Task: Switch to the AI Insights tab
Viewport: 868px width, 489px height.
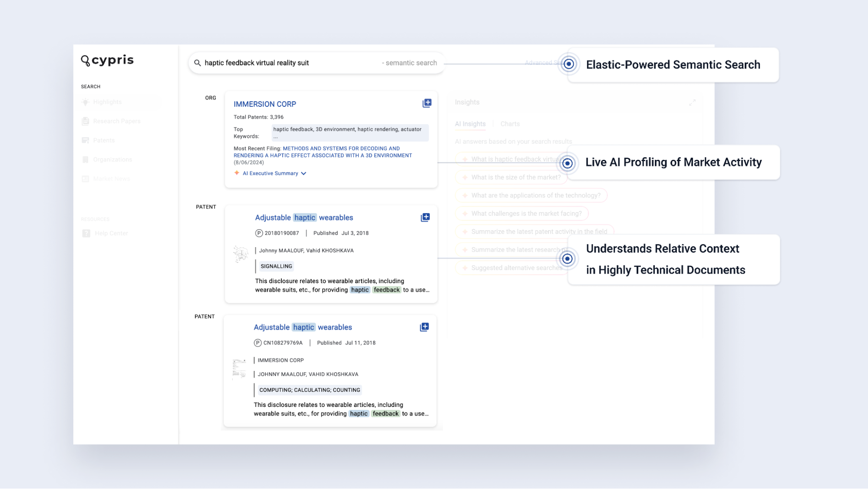Action: pos(470,124)
